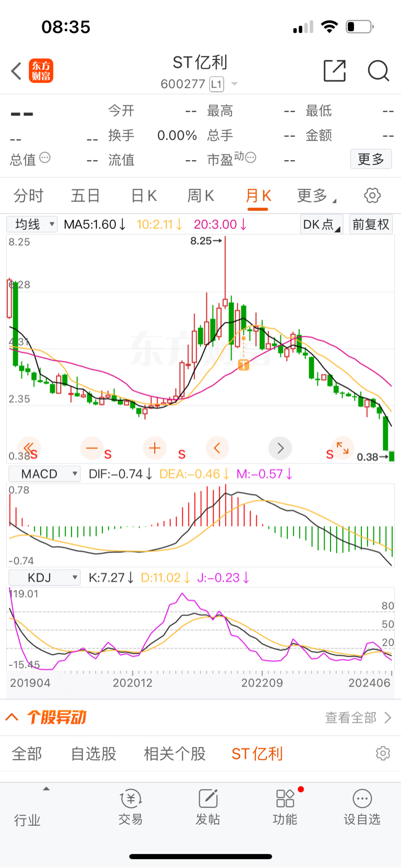Open 前复权 adjustment selector

click(x=371, y=224)
